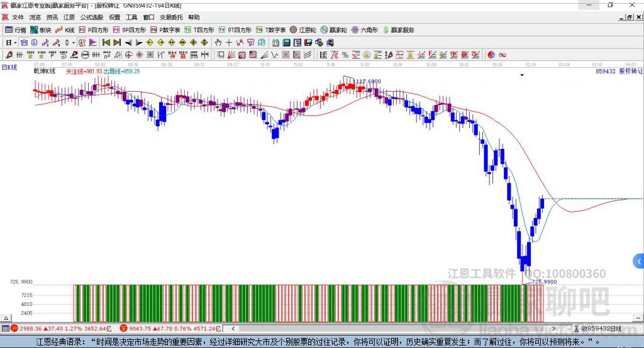This screenshot has height=348, width=644.
Task: Click the 关注线=981.93 value
Action: [x=84, y=72]
